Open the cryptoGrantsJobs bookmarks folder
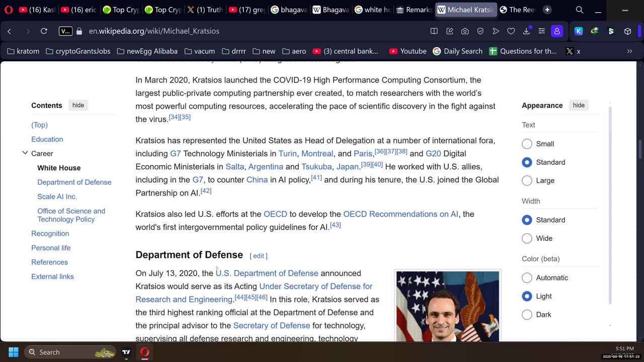Viewport: 644px width, 362px height. (78, 51)
